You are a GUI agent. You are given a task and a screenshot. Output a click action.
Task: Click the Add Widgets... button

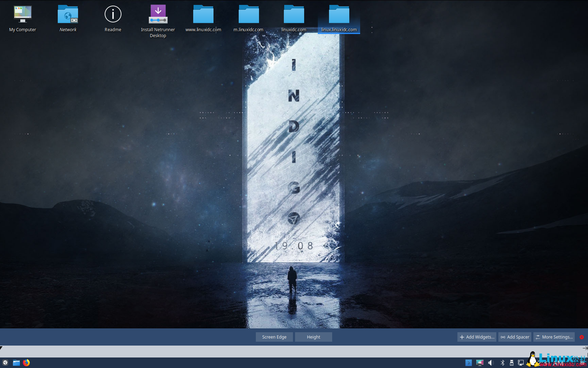(477, 337)
